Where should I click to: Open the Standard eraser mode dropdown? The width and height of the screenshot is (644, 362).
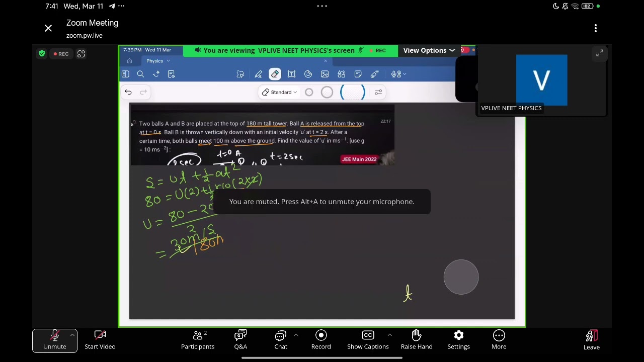[279, 93]
